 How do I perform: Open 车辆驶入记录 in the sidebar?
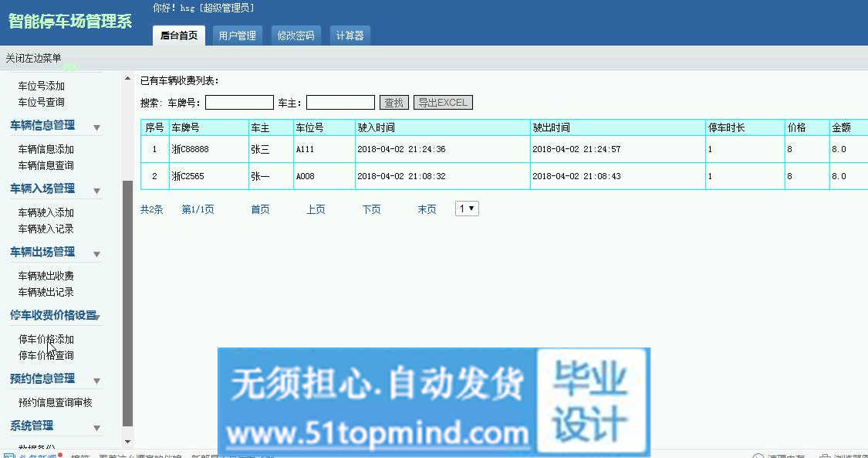46,229
